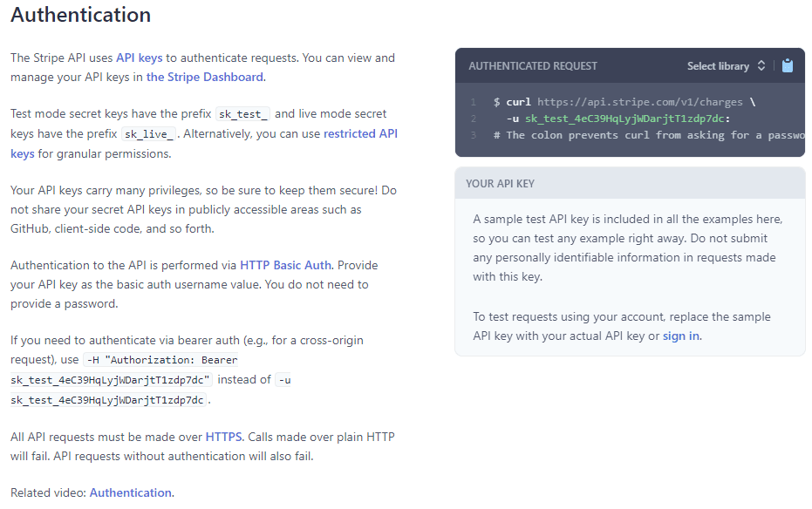Click the AUTHENTICATED REQUEST panel header
The image size is (812, 509).
[x=533, y=65]
